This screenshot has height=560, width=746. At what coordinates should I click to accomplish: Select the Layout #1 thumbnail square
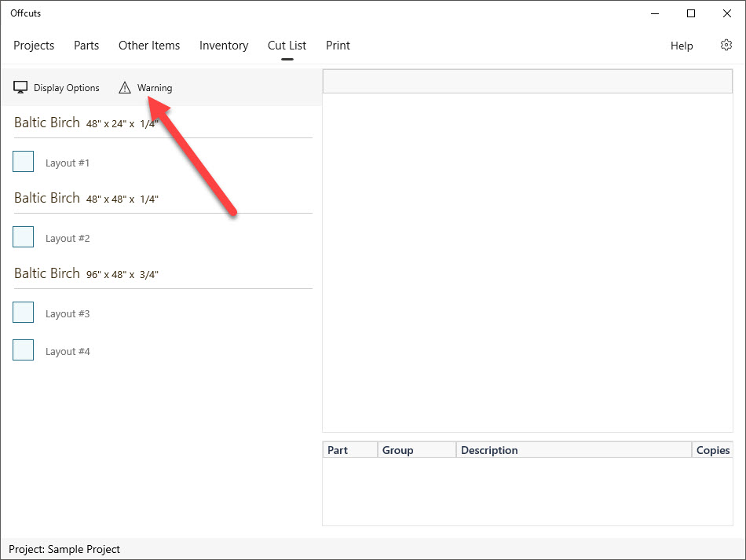(x=24, y=161)
